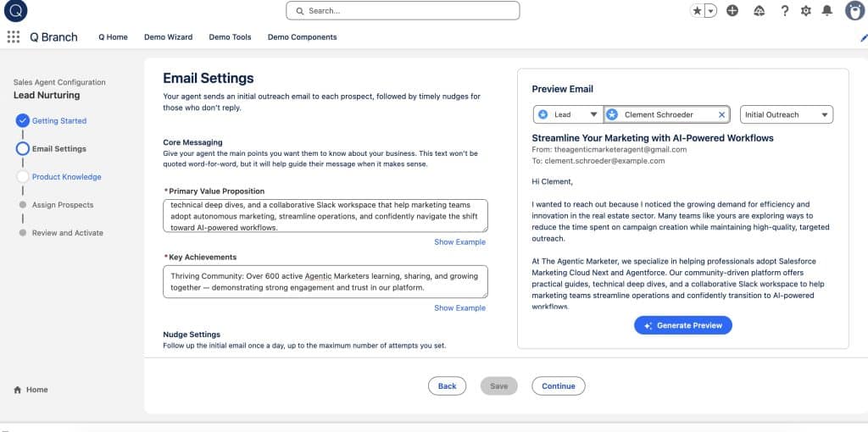Viewport: 868px width, 432px height.
Task: Open the Q Home tab
Action: point(113,37)
